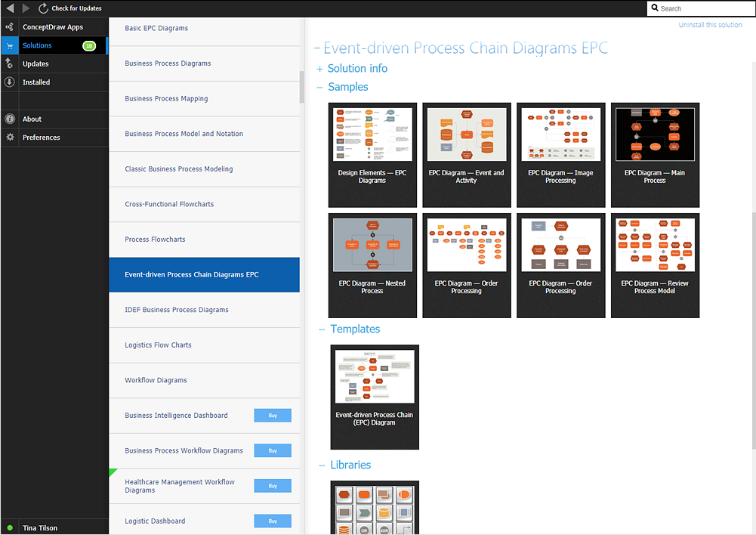Select Classic Business Process Modeling
Image resolution: width=756 pixels, height=535 pixels.
(x=205, y=169)
